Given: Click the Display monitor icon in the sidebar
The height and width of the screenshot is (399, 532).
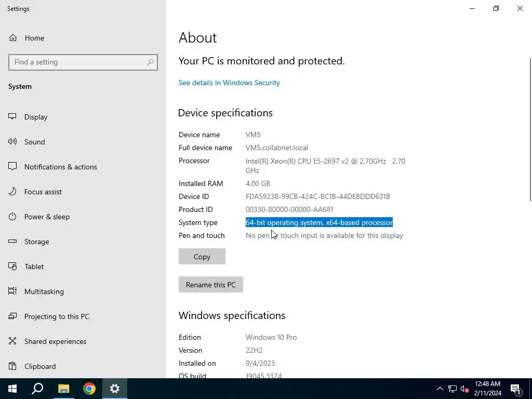Looking at the screenshot, I should [x=12, y=117].
